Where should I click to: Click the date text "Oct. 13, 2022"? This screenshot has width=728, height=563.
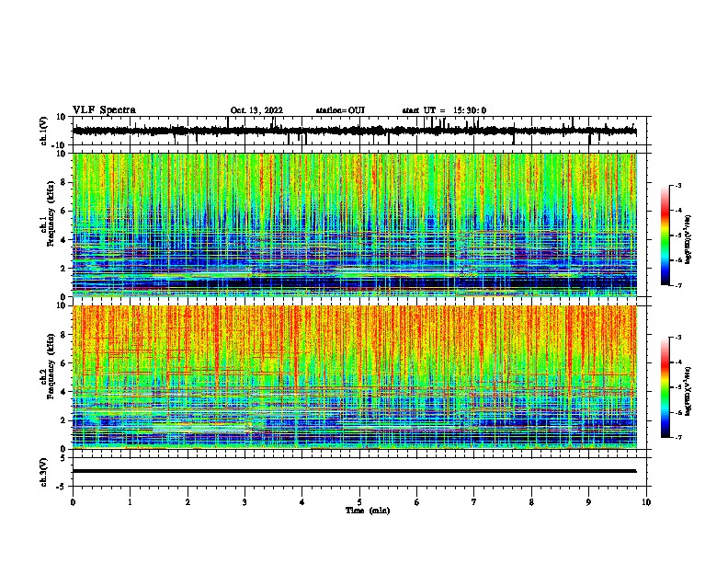coord(256,110)
